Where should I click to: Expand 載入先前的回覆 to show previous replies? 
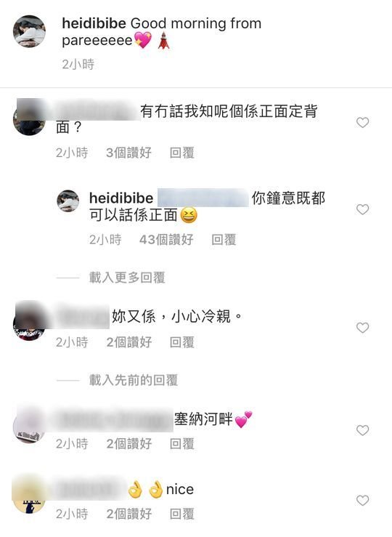[134, 380]
